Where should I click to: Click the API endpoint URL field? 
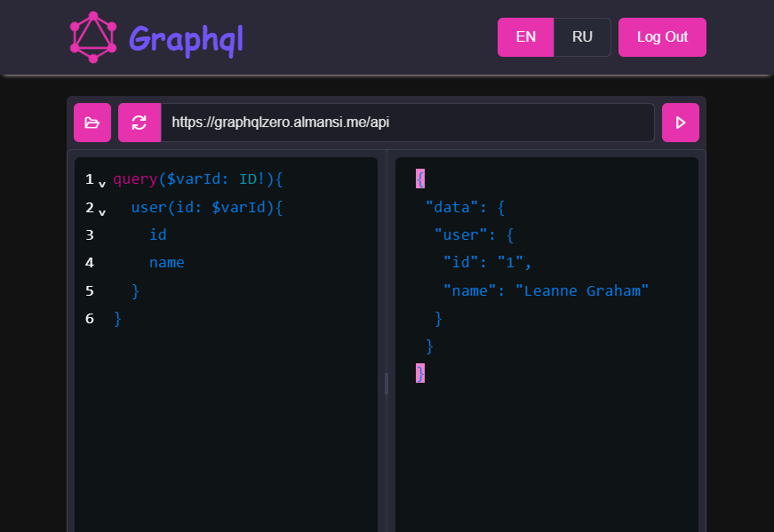pos(409,122)
